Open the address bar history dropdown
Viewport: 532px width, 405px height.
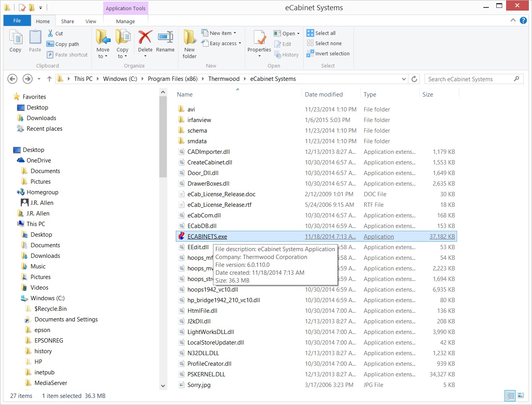pyautogui.click(x=404, y=79)
